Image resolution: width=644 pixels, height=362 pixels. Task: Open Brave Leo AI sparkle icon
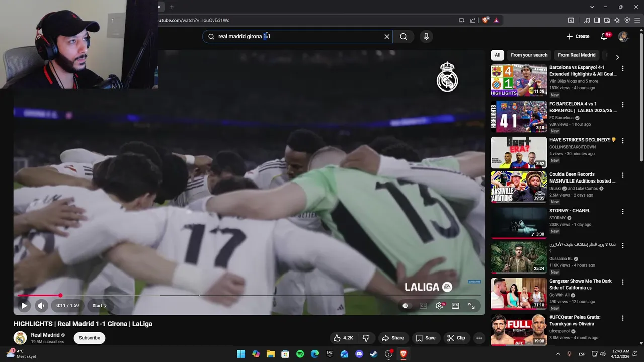[x=617, y=20]
